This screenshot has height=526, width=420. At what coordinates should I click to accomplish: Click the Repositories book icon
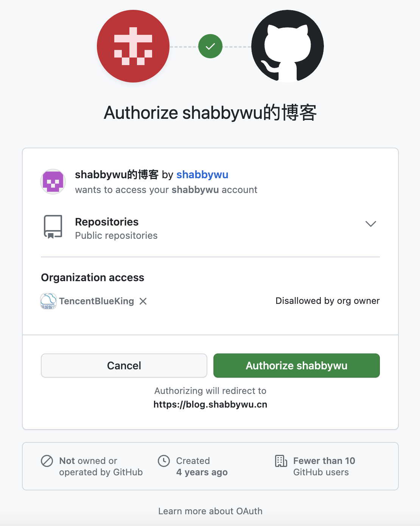pyautogui.click(x=53, y=227)
